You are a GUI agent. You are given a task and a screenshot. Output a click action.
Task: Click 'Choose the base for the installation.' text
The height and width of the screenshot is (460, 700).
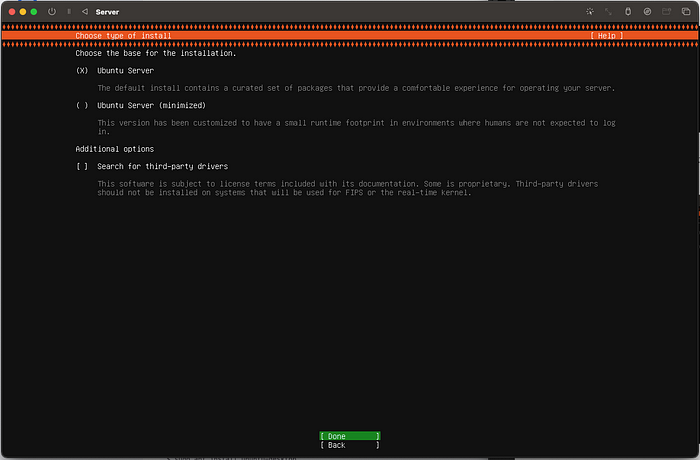(x=156, y=53)
